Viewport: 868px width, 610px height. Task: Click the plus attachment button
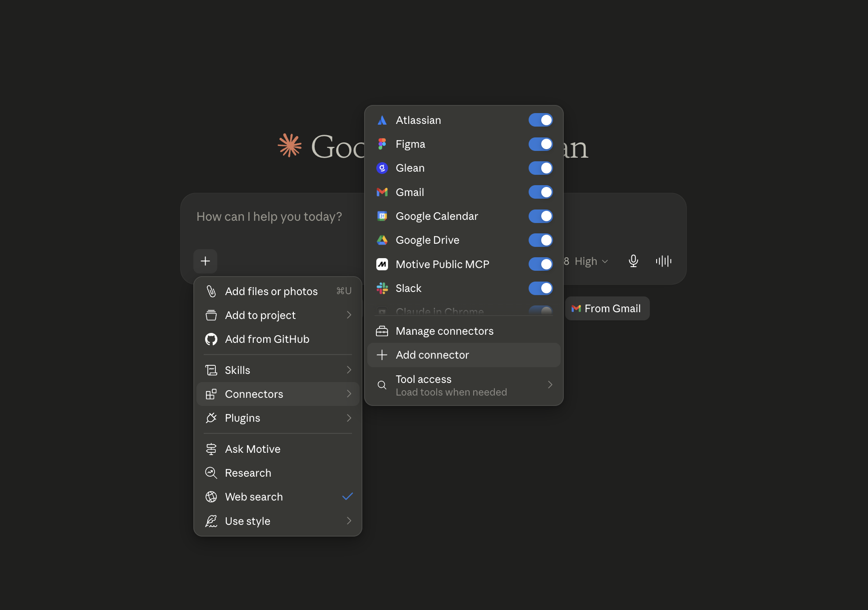point(206,261)
